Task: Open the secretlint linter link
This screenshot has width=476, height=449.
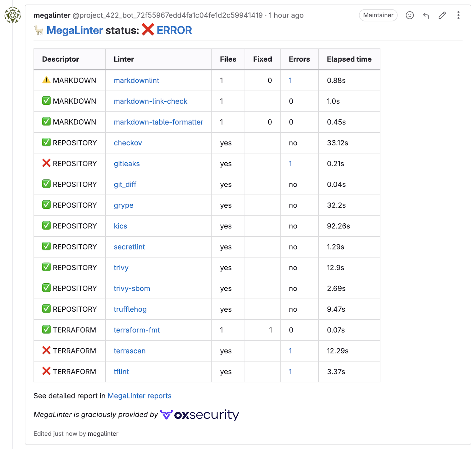Action: [x=129, y=247]
